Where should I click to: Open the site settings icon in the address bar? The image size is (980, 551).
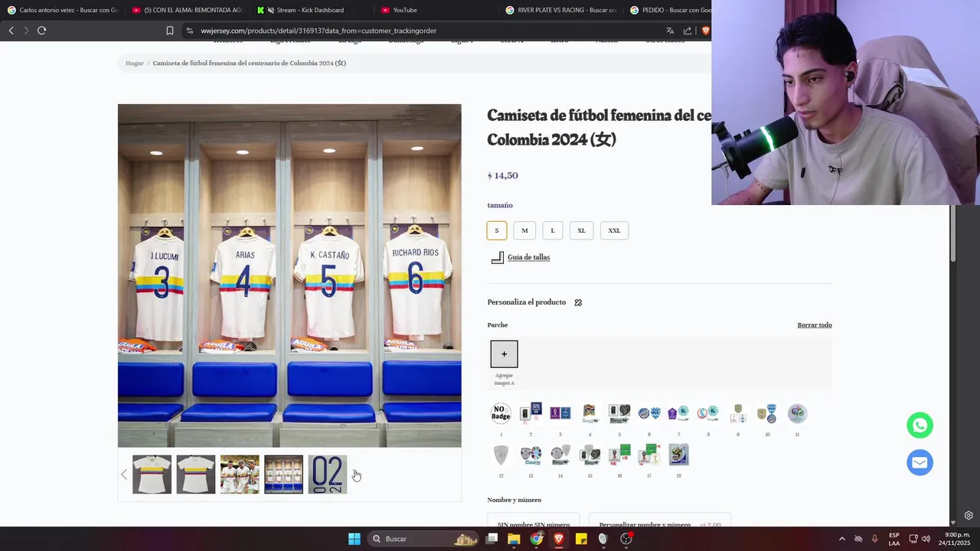tap(189, 31)
